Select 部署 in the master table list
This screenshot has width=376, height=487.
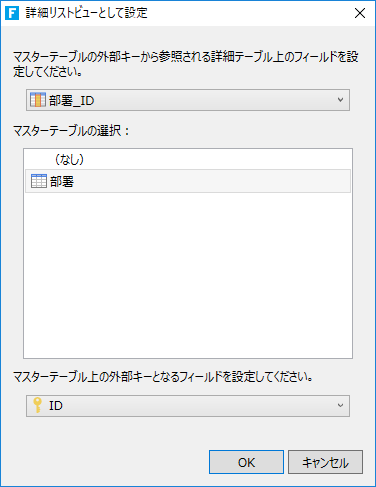tap(62, 182)
